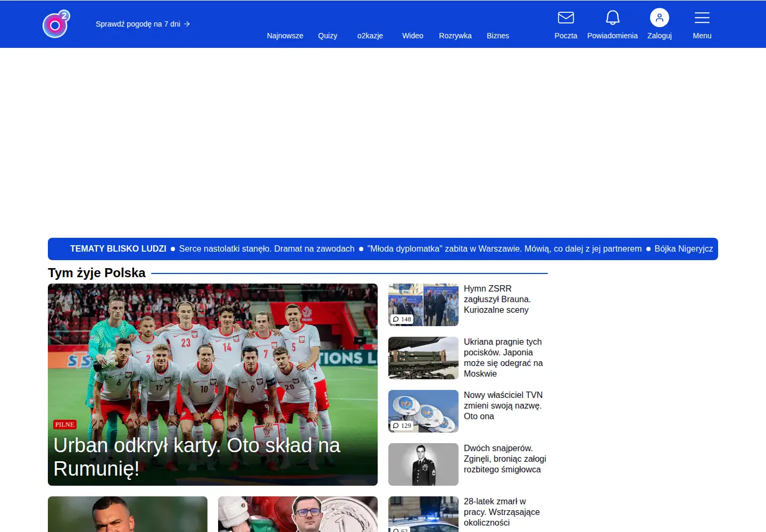Viewport: 766px width, 532px height.
Task: Go to the Quizy tab
Action: pos(328,36)
